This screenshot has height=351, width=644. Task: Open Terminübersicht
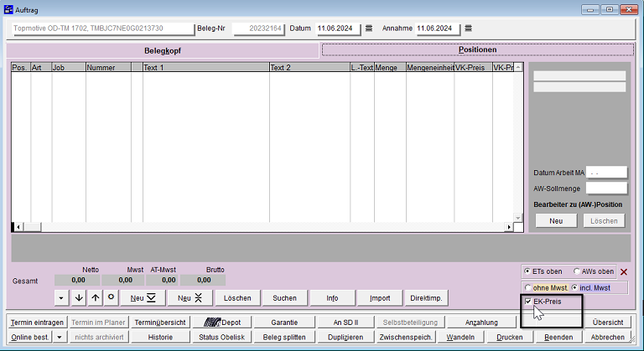pyautogui.click(x=160, y=323)
